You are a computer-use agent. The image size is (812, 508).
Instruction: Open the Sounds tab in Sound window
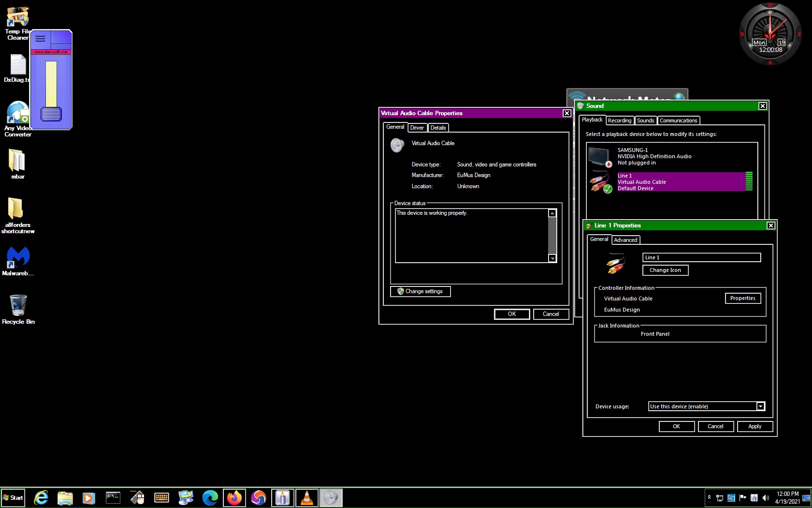(x=645, y=120)
